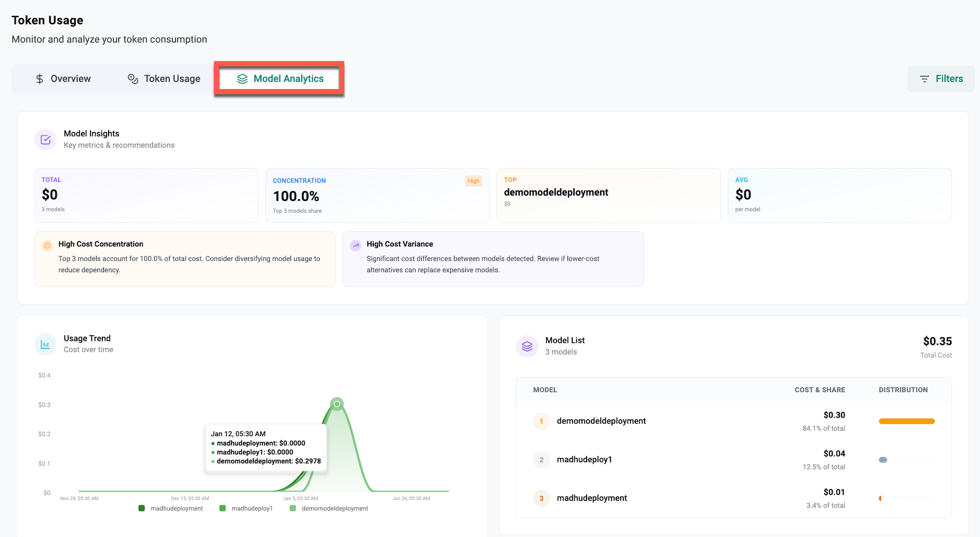Select the Model Analytics tab
This screenshot has height=537, width=980.
(x=280, y=79)
